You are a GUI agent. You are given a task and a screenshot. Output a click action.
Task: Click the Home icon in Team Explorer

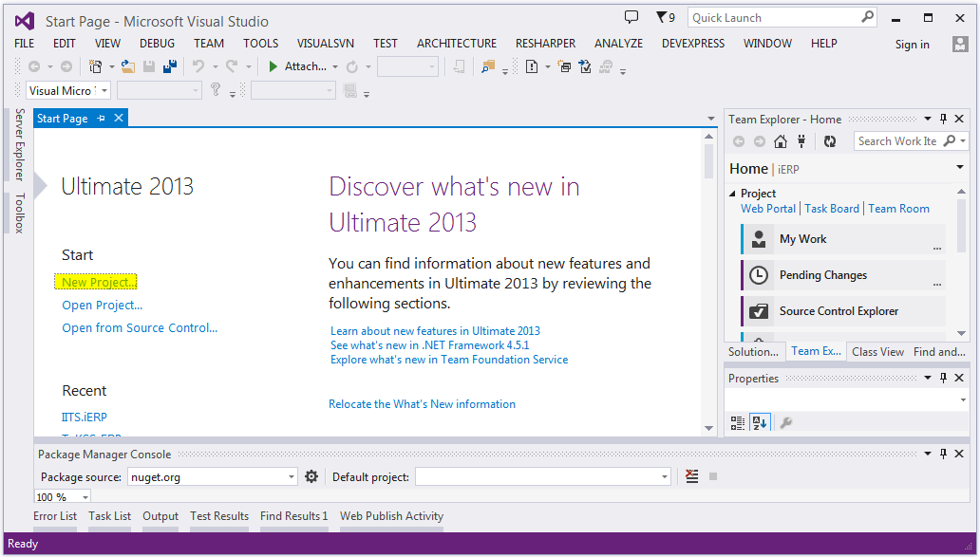click(780, 141)
